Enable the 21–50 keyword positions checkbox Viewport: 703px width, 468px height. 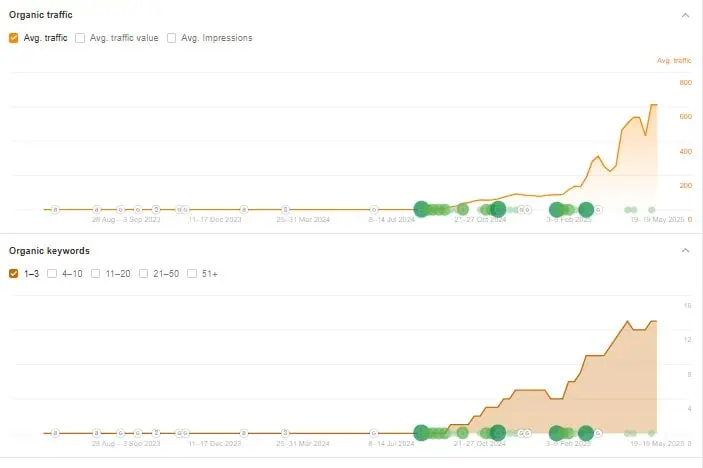143,273
